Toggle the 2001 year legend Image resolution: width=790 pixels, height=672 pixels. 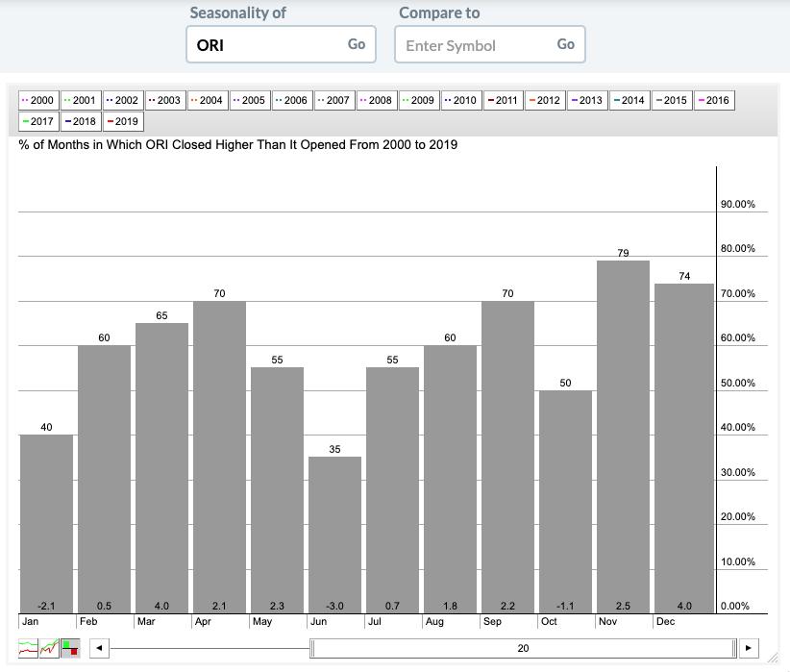point(81,100)
